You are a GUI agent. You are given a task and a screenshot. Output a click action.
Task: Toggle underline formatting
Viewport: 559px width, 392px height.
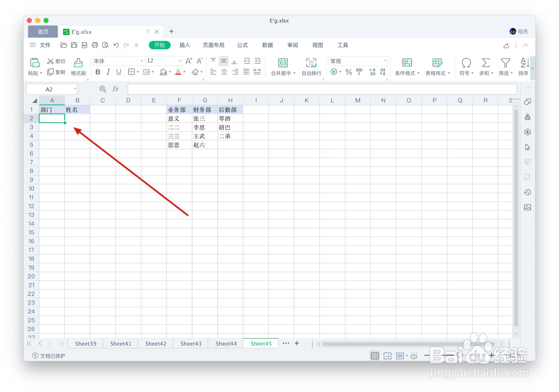coord(119,72)
